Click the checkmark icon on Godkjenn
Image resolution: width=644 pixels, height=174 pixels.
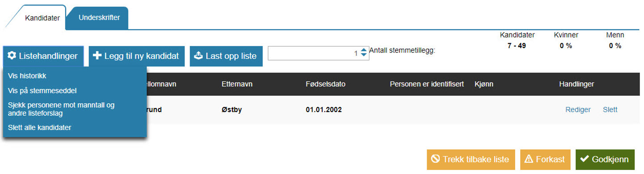(x=584, y=159)
